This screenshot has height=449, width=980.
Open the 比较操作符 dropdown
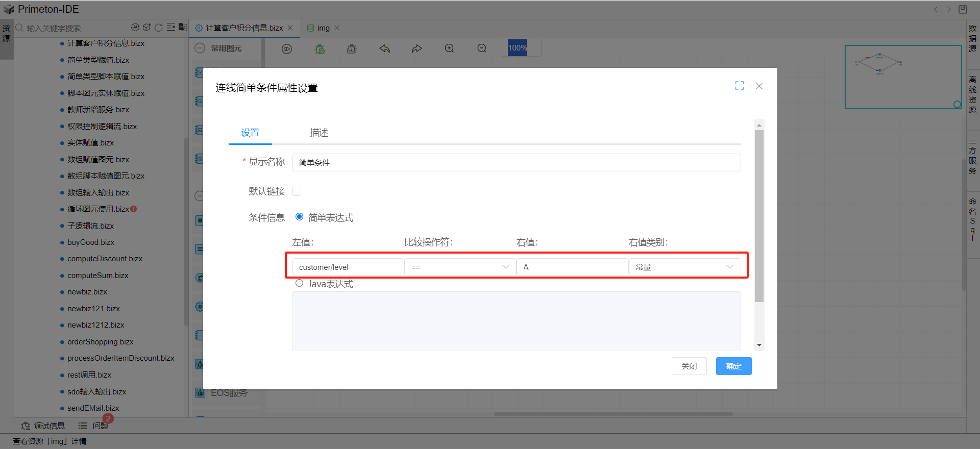[x=460, y=267]
